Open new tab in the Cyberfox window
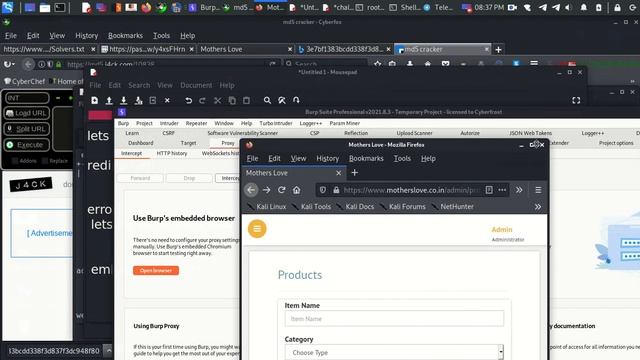Viewport: 640px width, 360px height. coord(498,50)
